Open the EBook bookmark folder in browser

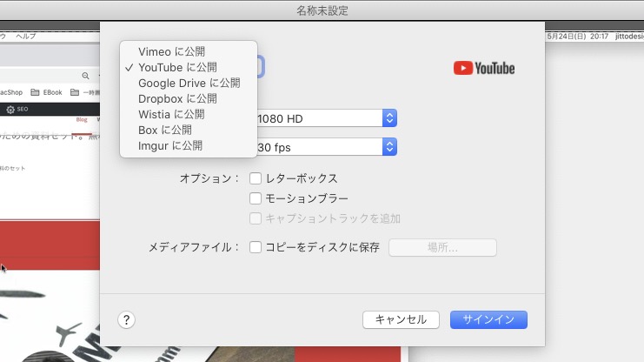point(47,92)
